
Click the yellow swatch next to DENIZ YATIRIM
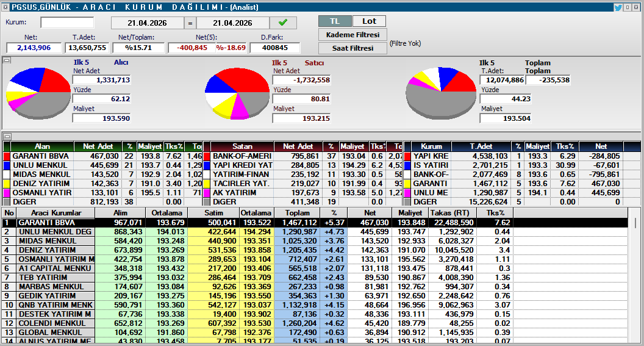point(7,184)
